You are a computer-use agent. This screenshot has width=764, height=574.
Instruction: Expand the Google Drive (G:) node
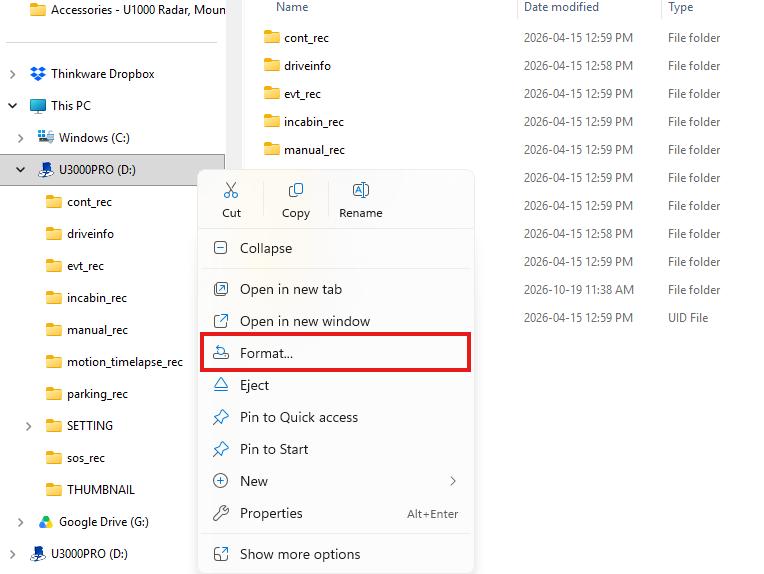coord(20,522)
